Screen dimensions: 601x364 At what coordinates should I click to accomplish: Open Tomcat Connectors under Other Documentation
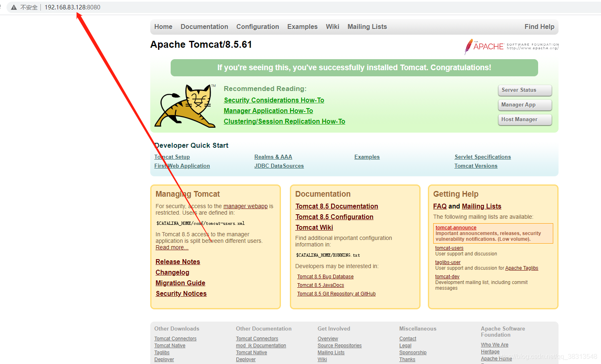coord(257,339)
